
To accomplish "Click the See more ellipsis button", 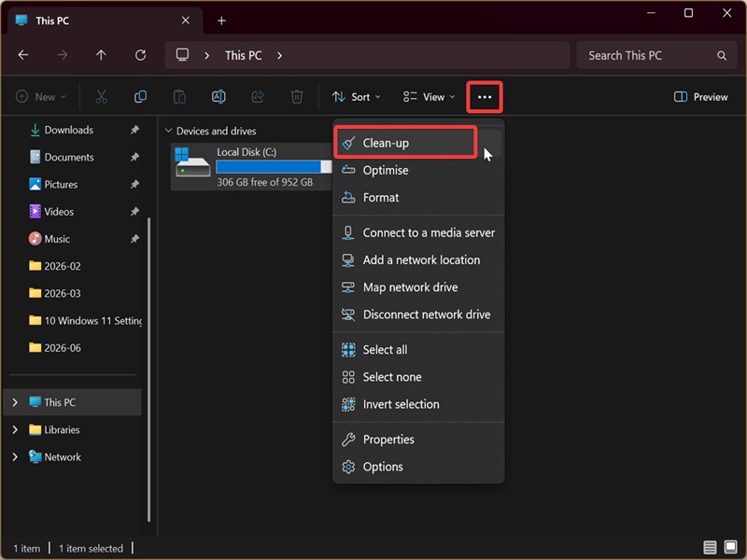I will coord(484,97).
